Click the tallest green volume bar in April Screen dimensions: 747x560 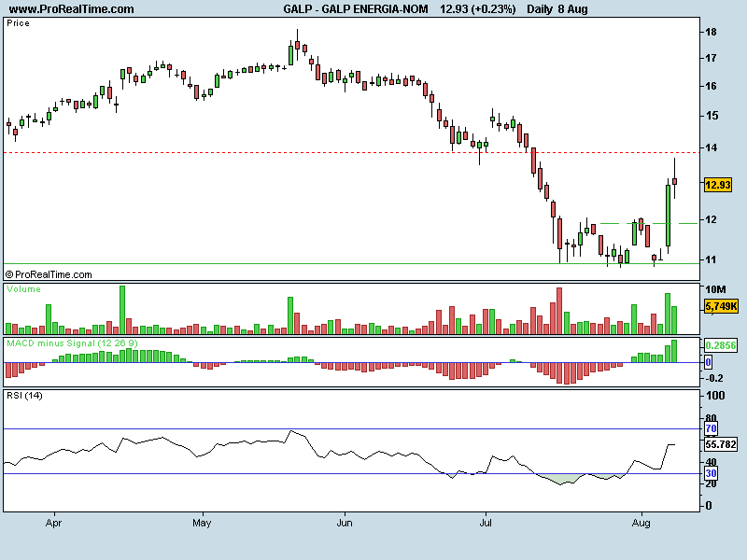[x=122, y=310]
